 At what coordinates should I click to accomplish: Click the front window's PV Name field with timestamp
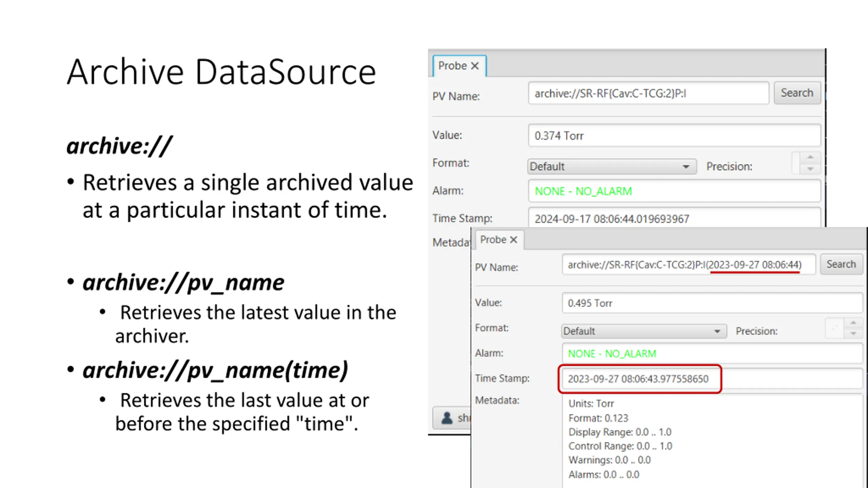[x=689, y=265]
